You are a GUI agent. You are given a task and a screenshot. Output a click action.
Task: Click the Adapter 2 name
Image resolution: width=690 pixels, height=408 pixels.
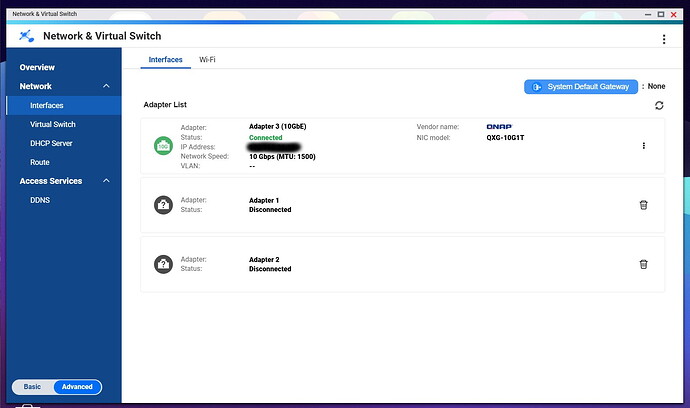(264, 260)
